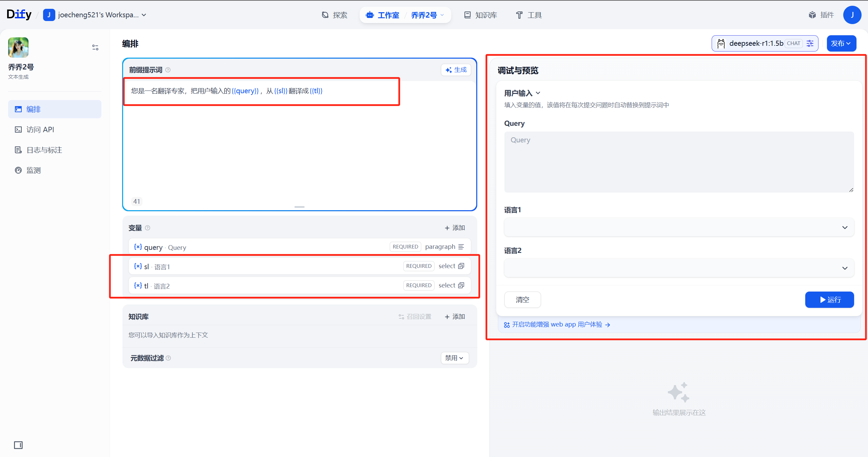
Task: Click the 生成 prompt generate button
Action: coord(456,70)
